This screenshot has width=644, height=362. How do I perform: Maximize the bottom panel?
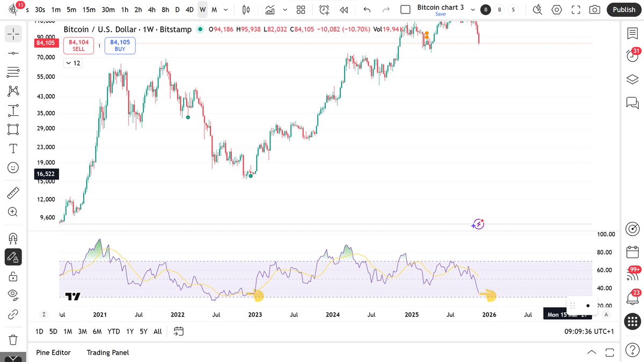pyautogui.click(x=610, y=352)
